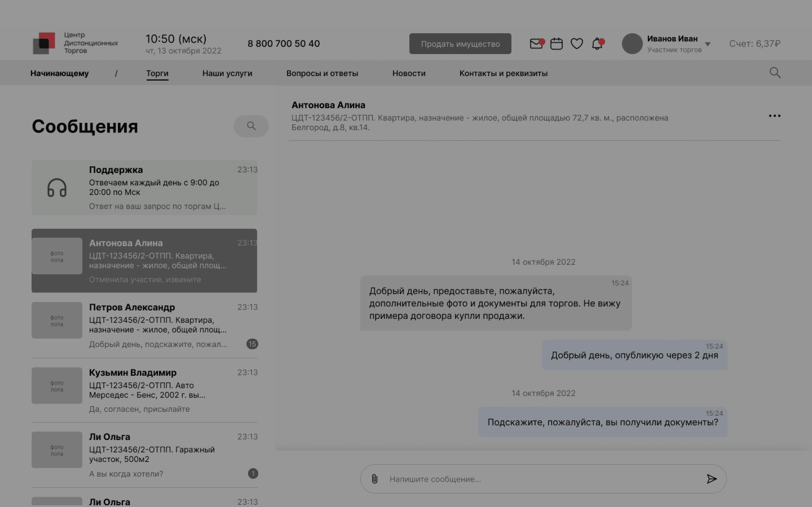Click the magnifier icon in navigation bar
812x507 pixels.
pyautogui.click(x=775, y=73)
